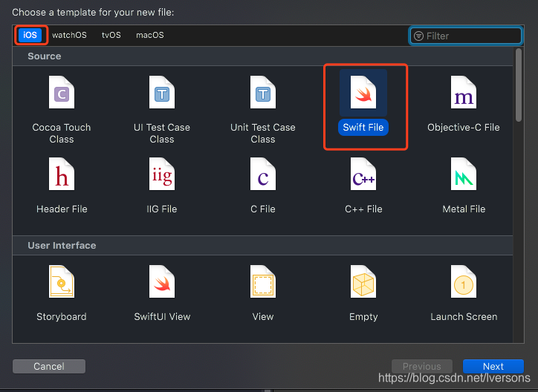Click the "Metal File" label
Screen dimensions: 538x392
[x=464, y=209]
